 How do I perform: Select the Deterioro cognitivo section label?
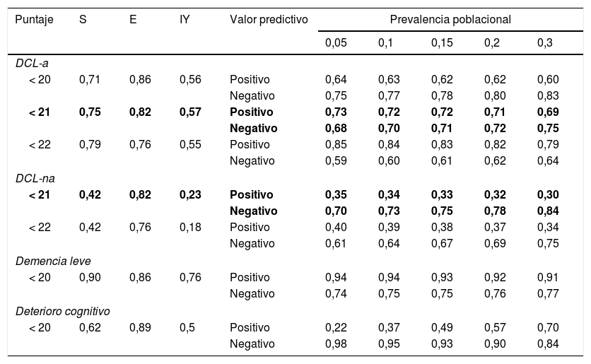click(x=62, y=311)
